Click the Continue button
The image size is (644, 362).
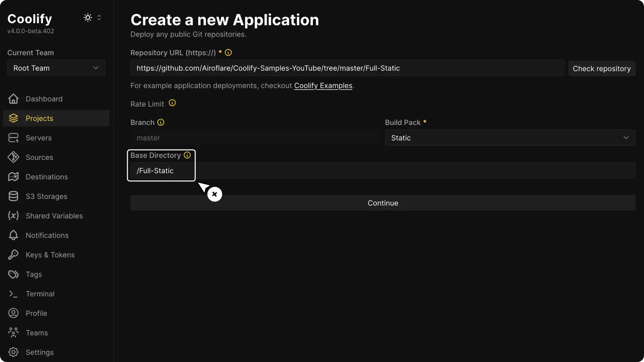point(383,203)
